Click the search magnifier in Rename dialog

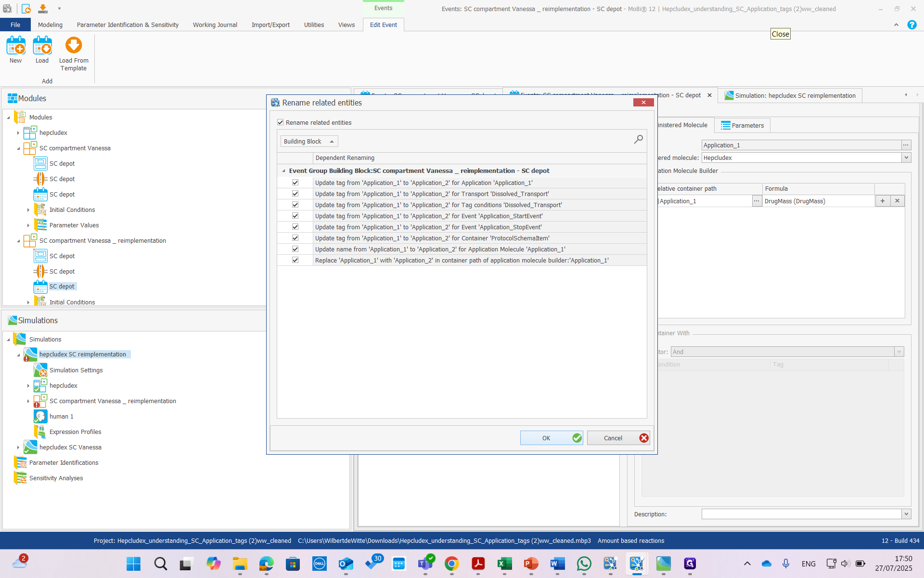638,140
